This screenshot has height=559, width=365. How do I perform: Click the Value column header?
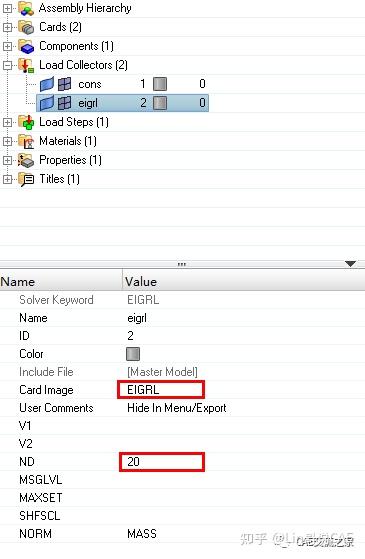(244, 282)
